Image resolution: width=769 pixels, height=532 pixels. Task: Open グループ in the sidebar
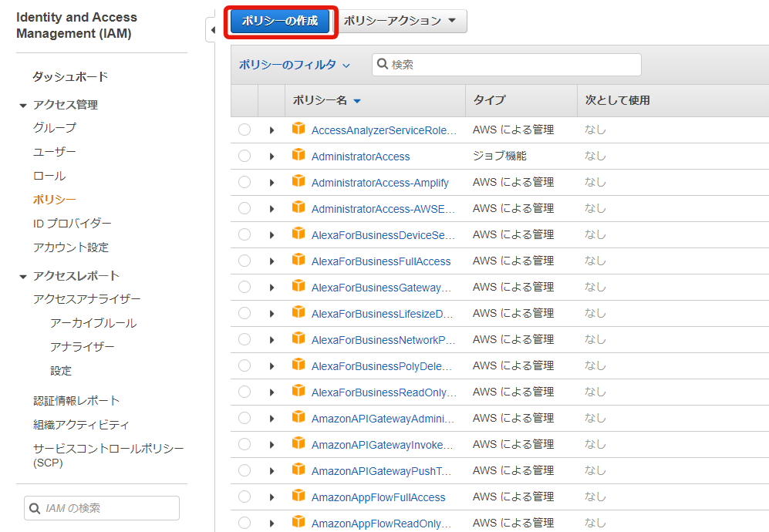pyautogui.click(x=55, y=128)
